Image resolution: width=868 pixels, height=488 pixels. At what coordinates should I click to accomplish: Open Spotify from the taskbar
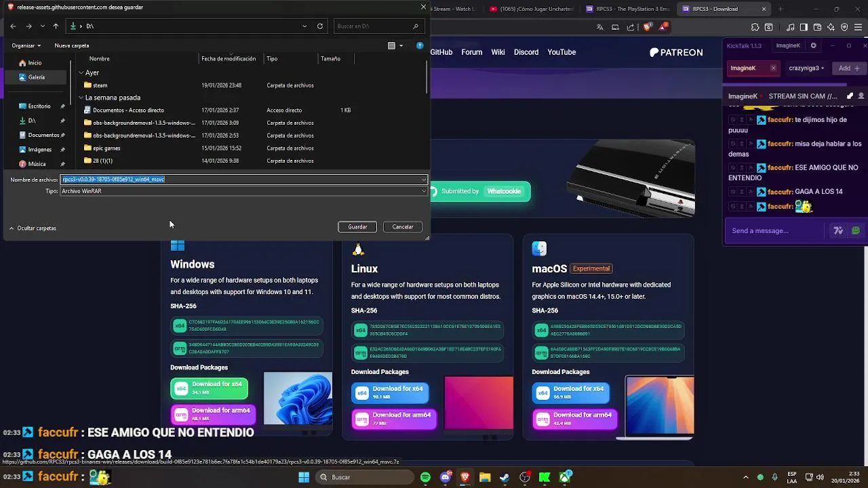click(x=425, y=477)
